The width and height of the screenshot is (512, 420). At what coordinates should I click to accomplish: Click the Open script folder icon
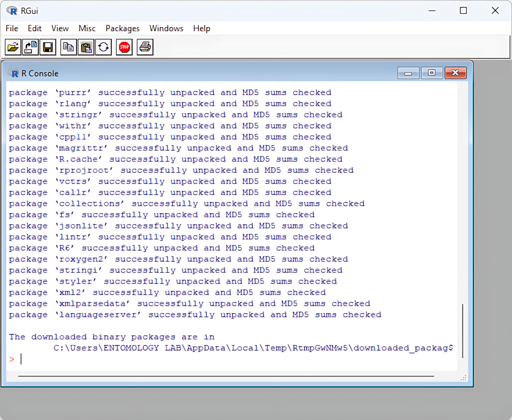13,47
